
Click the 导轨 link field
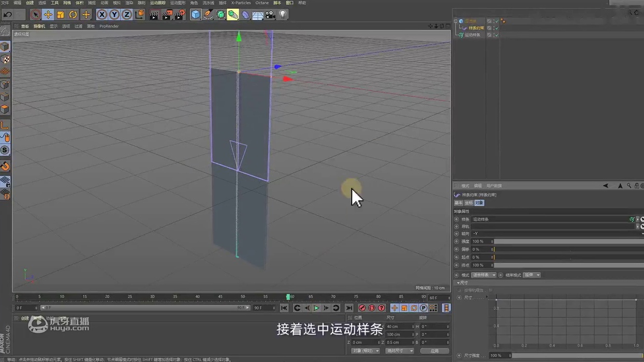[x=553, y=227]
